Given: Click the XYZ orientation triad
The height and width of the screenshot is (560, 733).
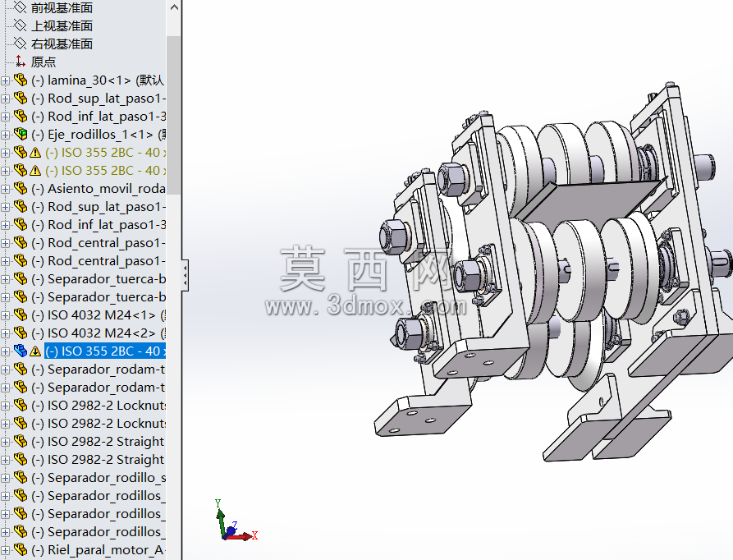Looking at the screenshot, I should 235,521.
